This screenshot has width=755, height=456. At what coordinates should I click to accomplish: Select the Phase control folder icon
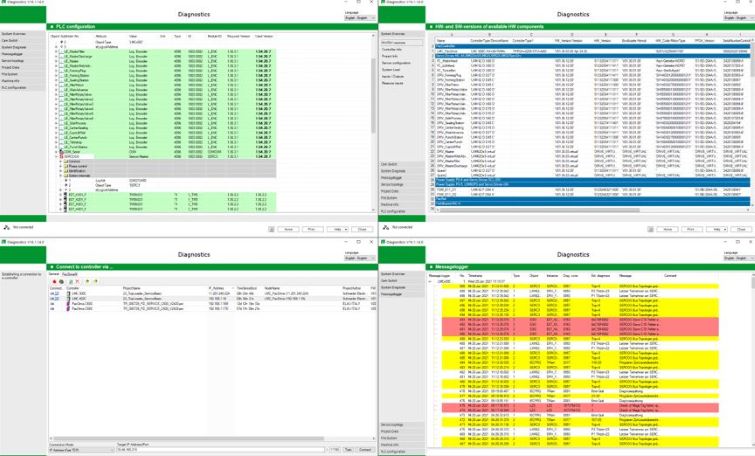click(x=66, y=166)
